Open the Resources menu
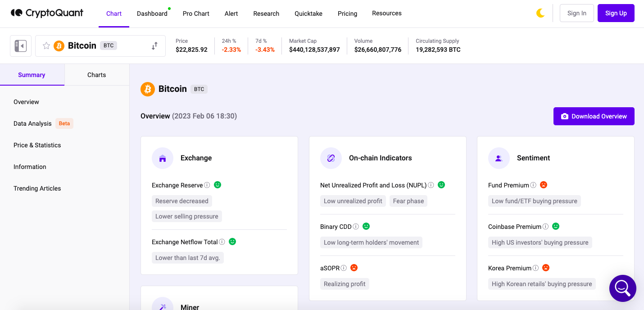Viewport: 644px width, 310px height. (386, 13)
